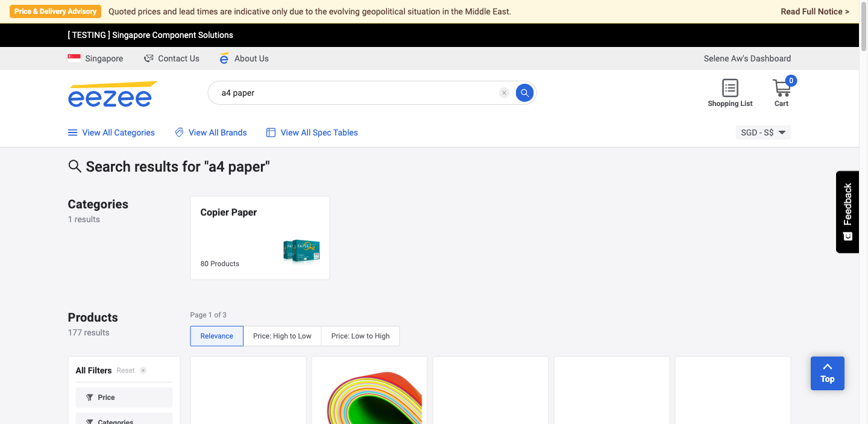Click the blue search magnifier button
Screen dimensions: 868x424
click(x=524, y=93)
